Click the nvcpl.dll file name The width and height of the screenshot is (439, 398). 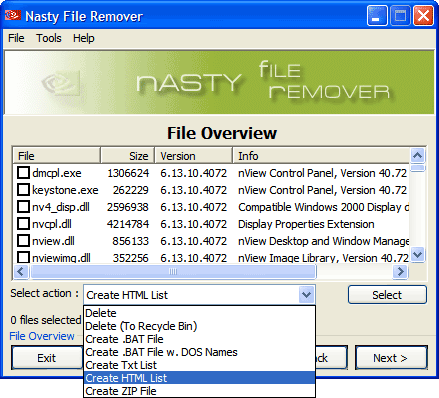(x=52, y=224)
